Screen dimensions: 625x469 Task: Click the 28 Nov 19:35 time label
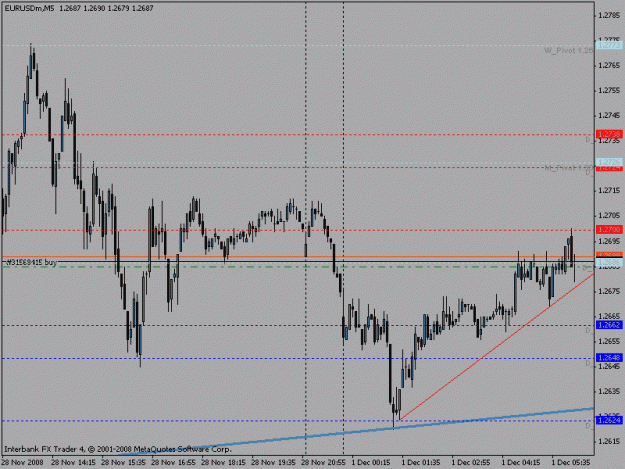(273, 462)
